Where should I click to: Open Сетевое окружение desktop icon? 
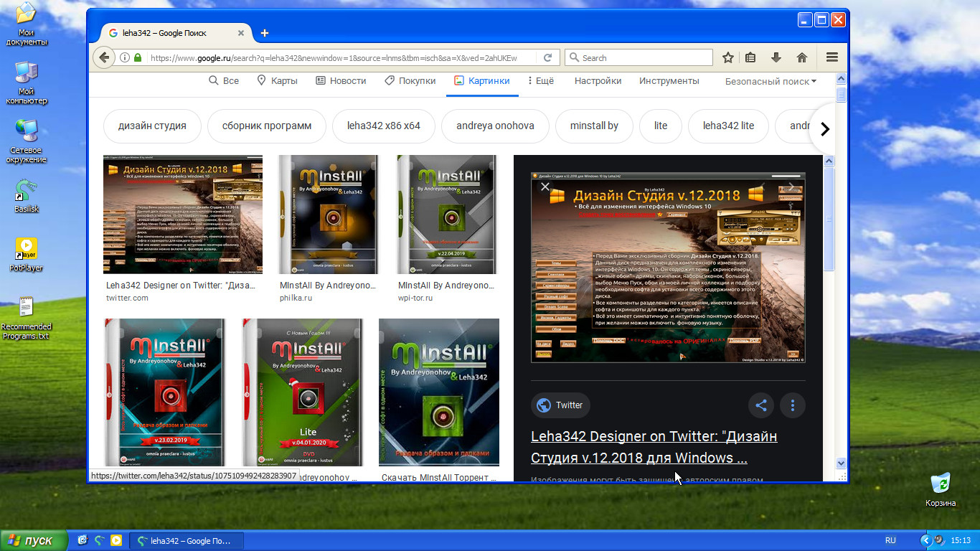pos(27,141)
